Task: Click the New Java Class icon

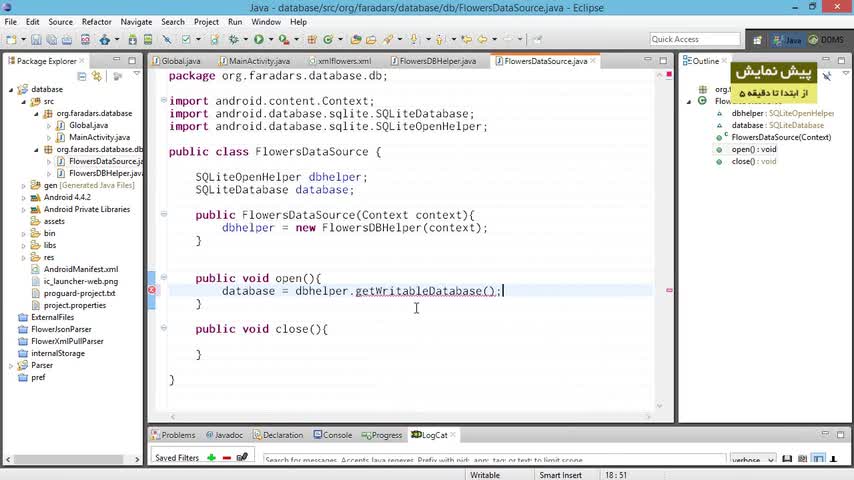Action: point(328,39)
